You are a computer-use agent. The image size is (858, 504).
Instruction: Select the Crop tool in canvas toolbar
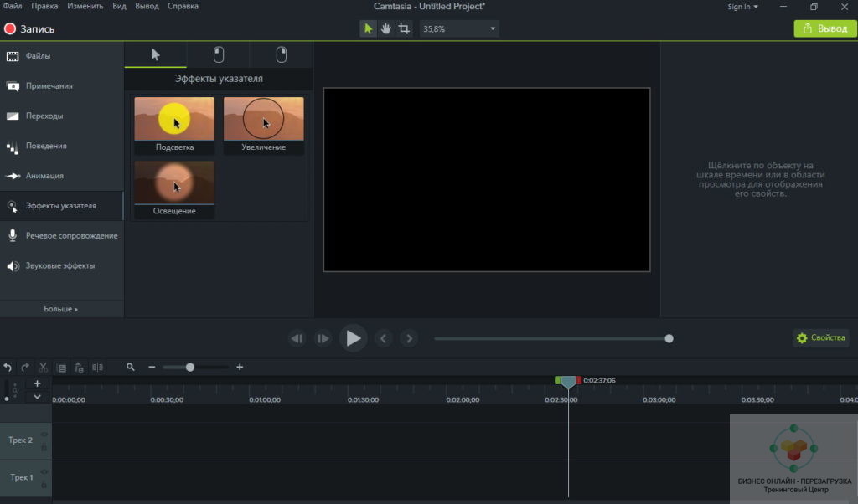405,28
